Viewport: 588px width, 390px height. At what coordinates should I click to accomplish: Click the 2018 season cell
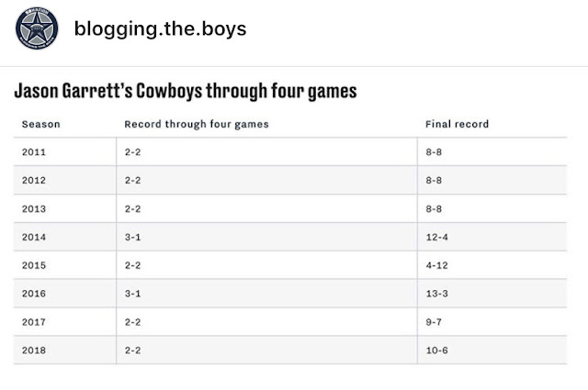click(32, 351)
